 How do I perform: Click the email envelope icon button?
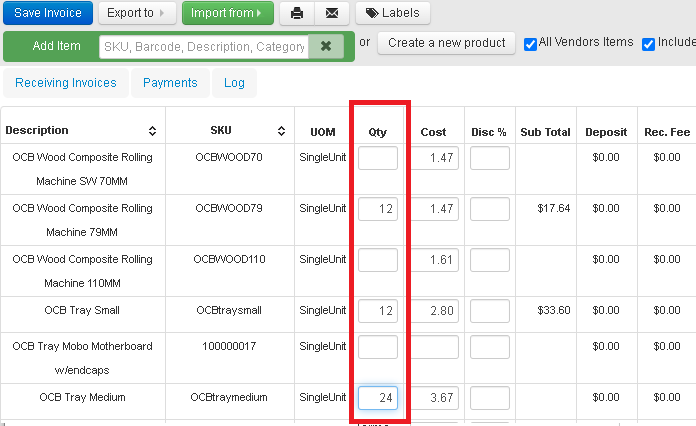pyautogui.click(x=332, y=13)
